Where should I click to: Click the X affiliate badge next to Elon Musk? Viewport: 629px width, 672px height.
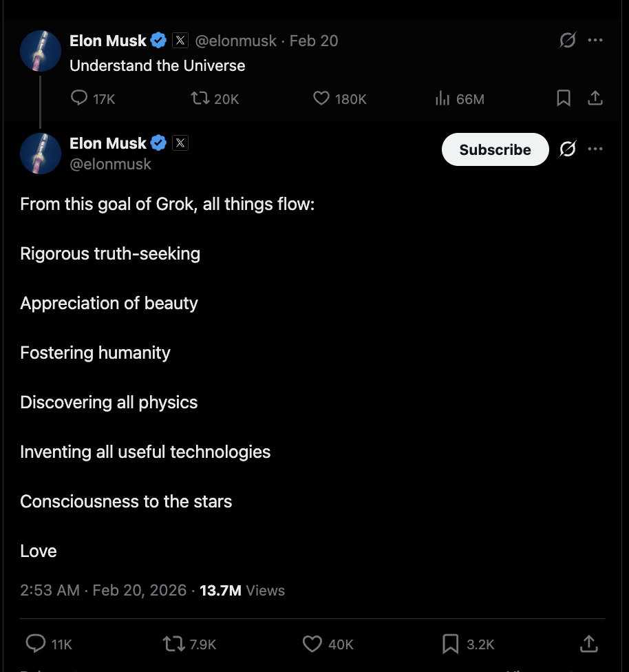point(180,40)
